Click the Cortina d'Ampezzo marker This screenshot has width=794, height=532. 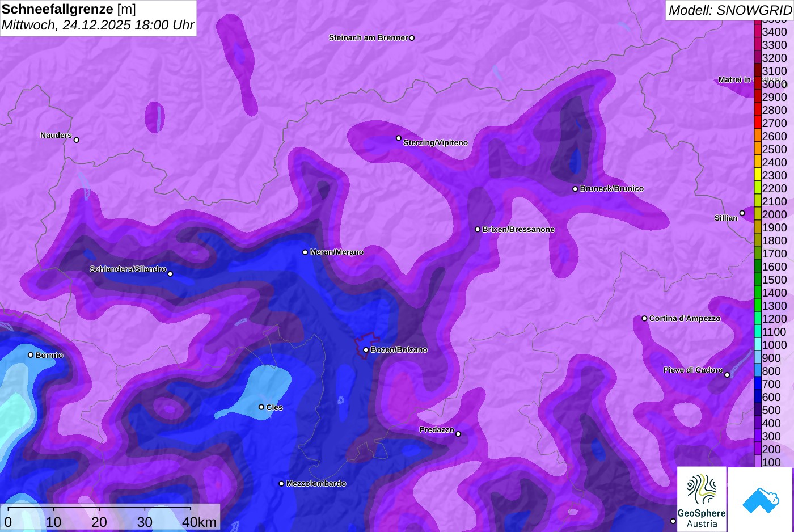click(x=644, y=318)
